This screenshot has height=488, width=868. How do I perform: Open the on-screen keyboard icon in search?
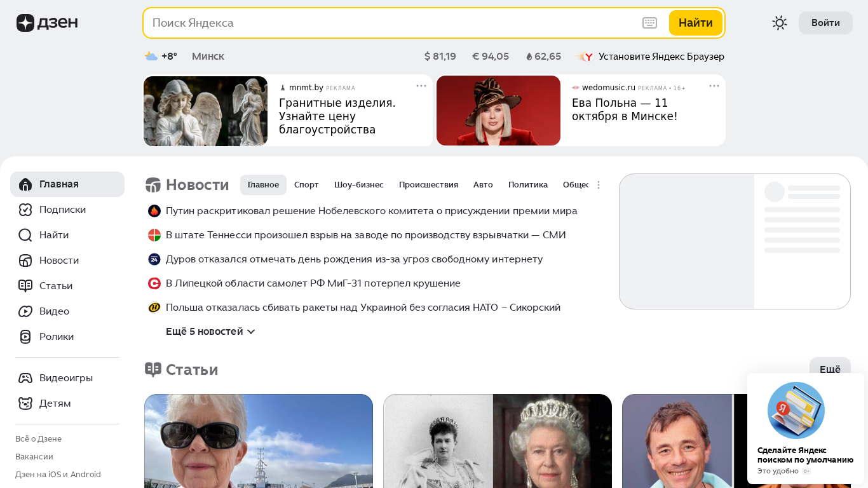coord(649,23)
